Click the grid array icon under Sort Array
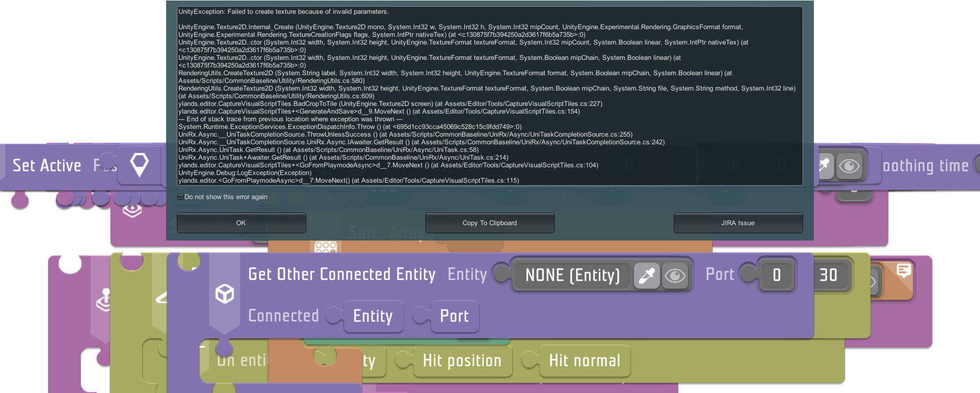 [x=326, y=248]
